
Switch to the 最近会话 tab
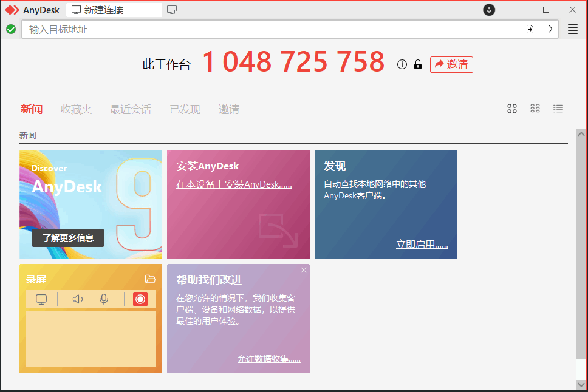coord(131,109)
